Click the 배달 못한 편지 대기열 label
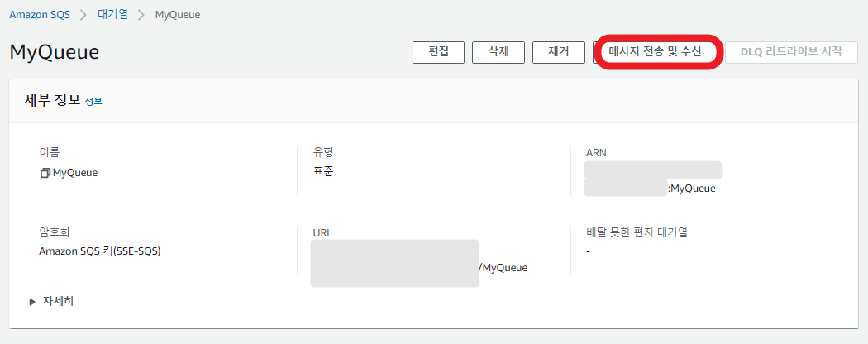 coord(637,232)
